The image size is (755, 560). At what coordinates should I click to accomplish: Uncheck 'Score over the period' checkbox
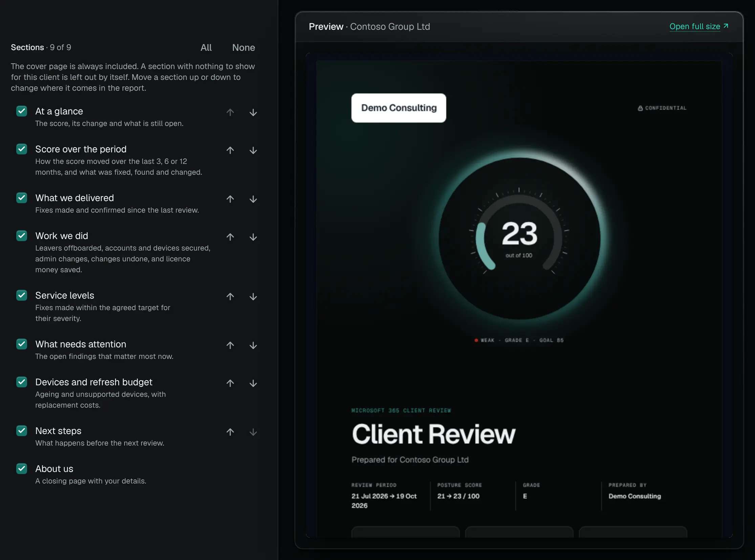22,149
